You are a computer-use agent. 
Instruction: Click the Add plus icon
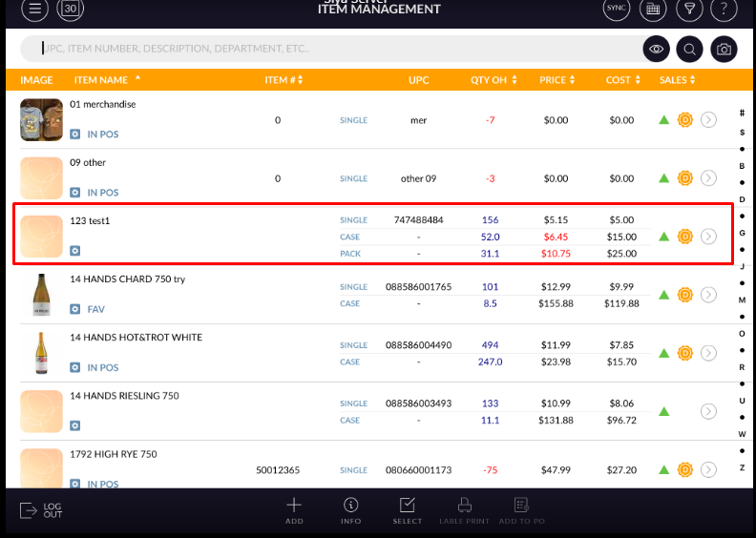tap(294, 508)
